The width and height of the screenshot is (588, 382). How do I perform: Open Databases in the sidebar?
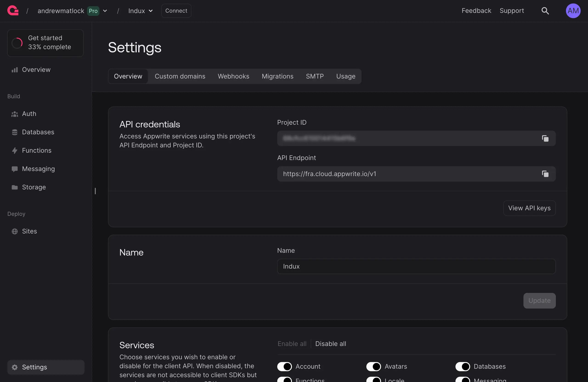point(46,132)
